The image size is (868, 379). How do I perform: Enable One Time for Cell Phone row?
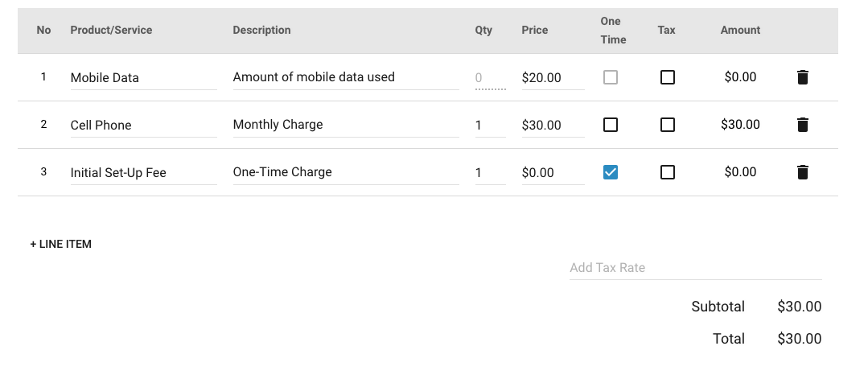610,125
